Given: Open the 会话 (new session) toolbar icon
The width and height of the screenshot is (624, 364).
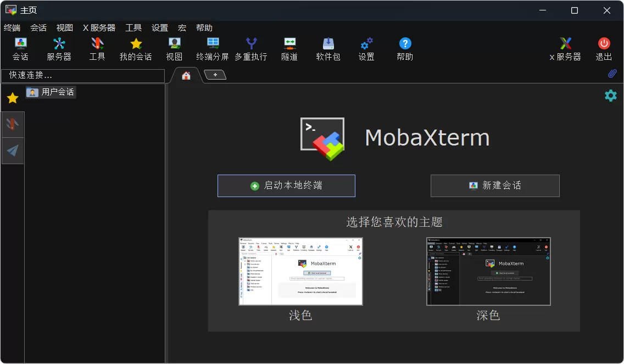Looking at the screenshot, I should [x=20, y=48].
